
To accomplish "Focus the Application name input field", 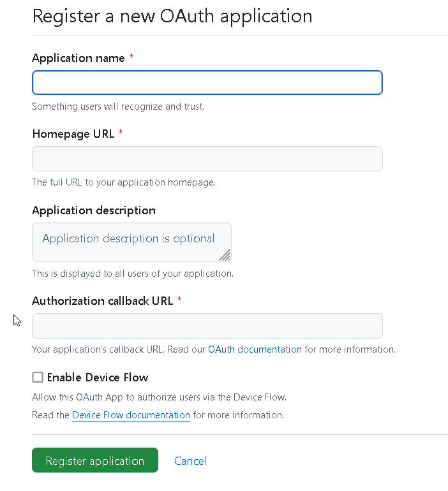I will (207, 83).
